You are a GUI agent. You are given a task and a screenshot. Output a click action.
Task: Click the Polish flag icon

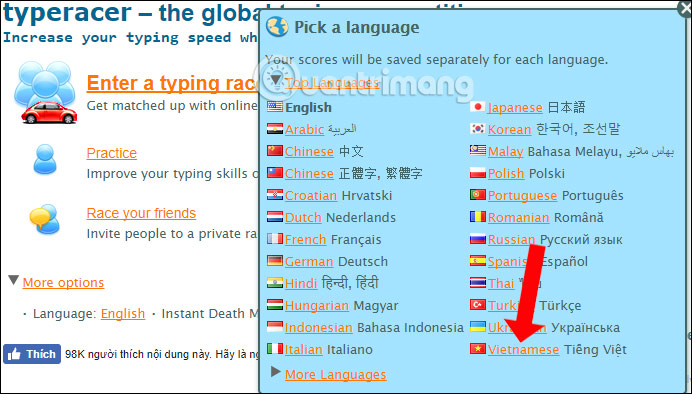(478, 173)
